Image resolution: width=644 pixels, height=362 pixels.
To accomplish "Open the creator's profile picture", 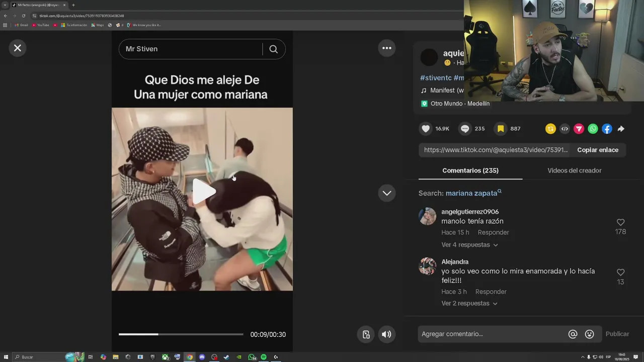I will (429, 57).
